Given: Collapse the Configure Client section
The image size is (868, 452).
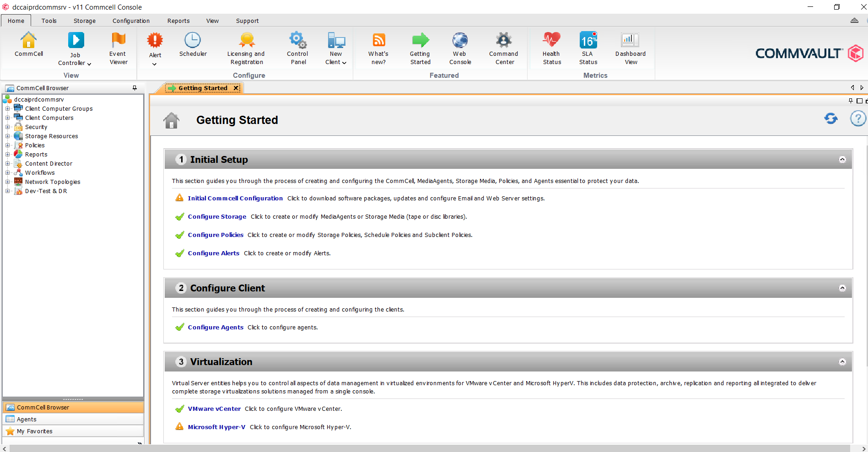Looking at the screenshot, I should coord(842,288).
